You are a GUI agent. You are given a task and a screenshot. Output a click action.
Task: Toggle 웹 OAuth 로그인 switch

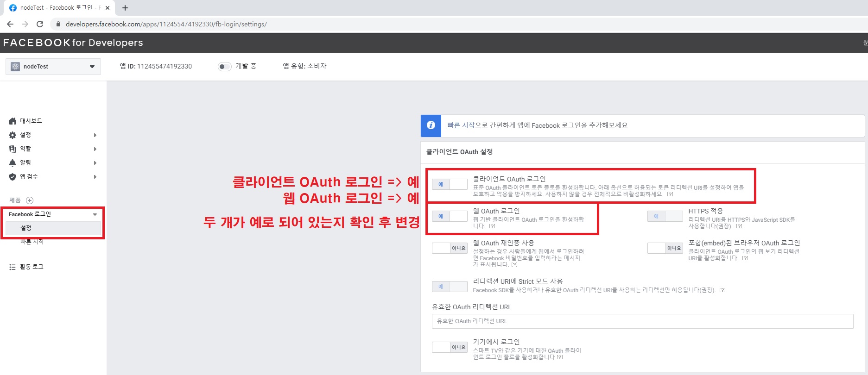[450, 216]
